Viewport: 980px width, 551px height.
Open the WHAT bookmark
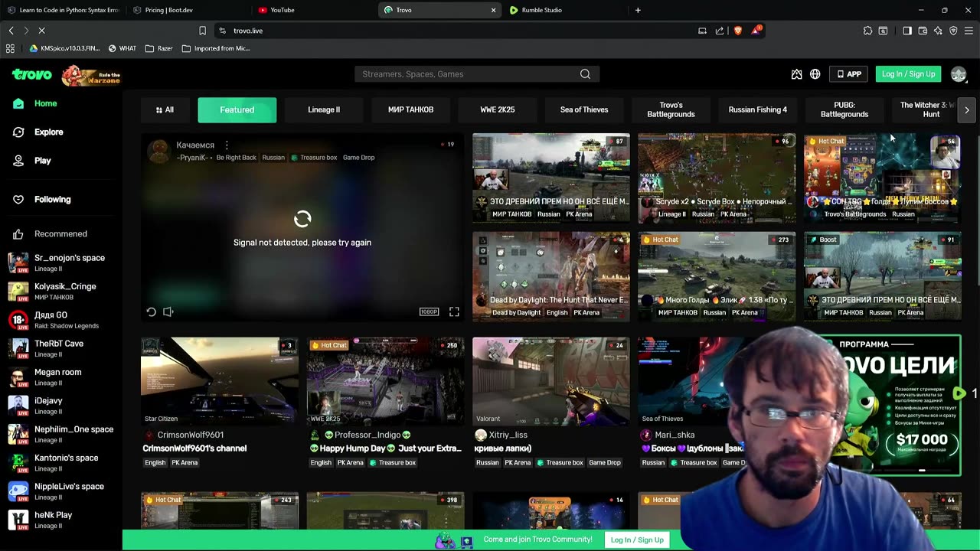[122, 48]
